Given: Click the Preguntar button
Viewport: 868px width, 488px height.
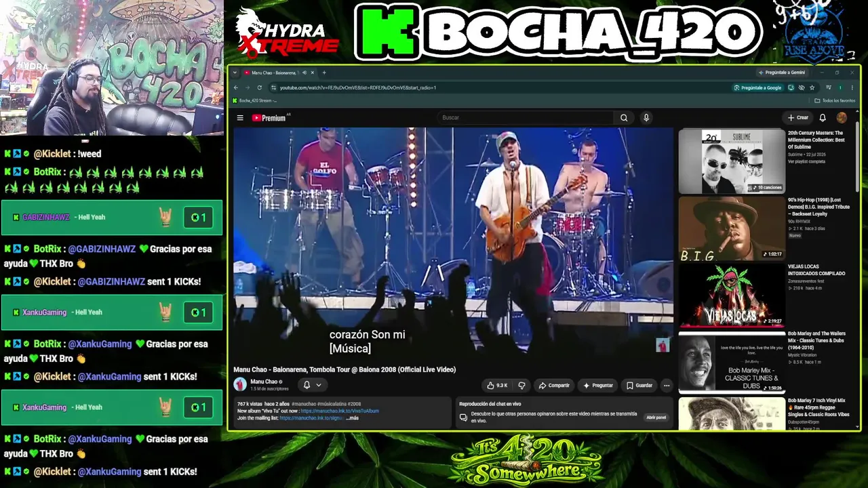Looking at the screenshot, I should [597, 386].
